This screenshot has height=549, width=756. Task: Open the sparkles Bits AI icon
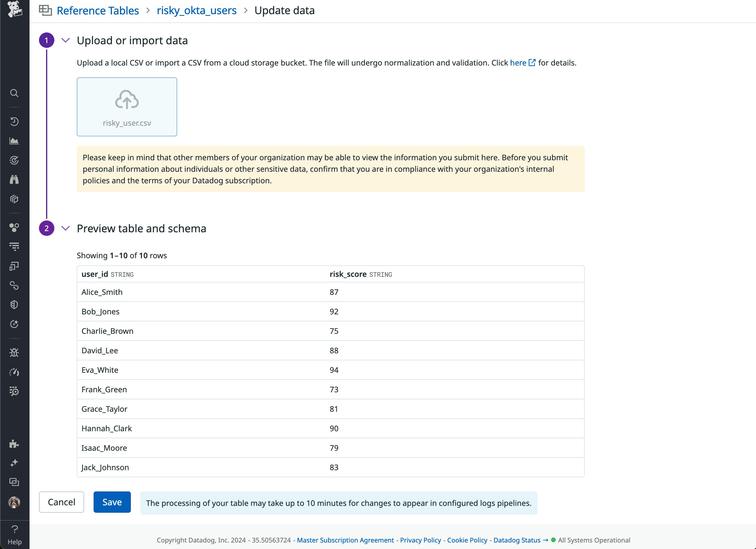pos(14,463)
